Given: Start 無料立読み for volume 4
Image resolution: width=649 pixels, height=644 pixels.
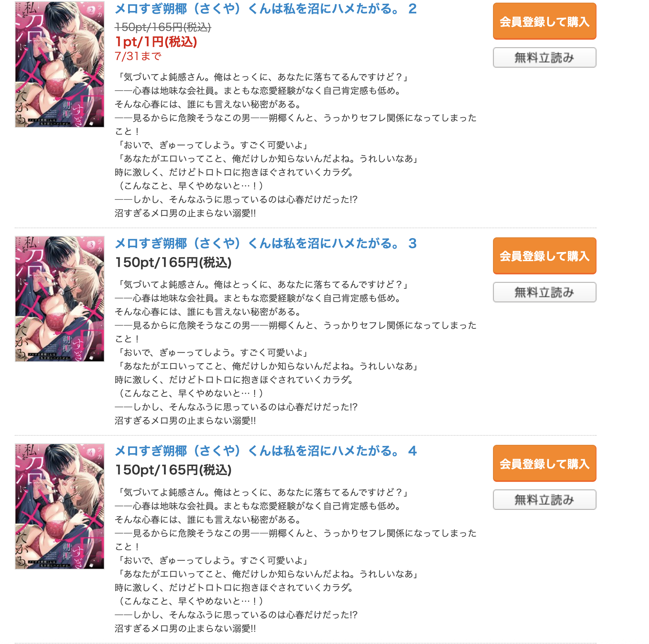Looking at the screenshot, I should (x=544, y=500).
